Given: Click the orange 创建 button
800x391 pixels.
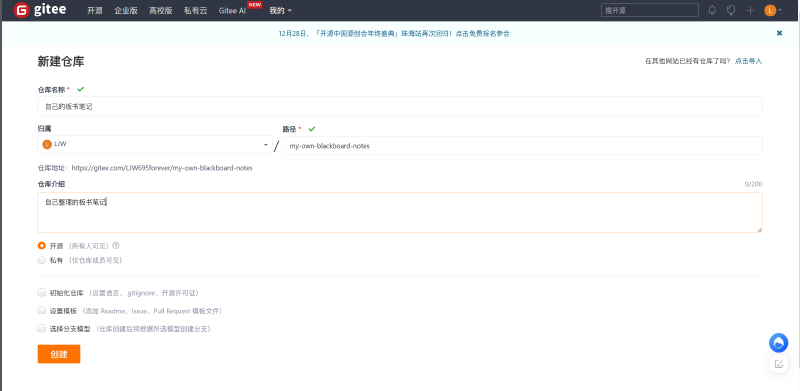Looking at the screenshot, I should [x=59, y=354].
